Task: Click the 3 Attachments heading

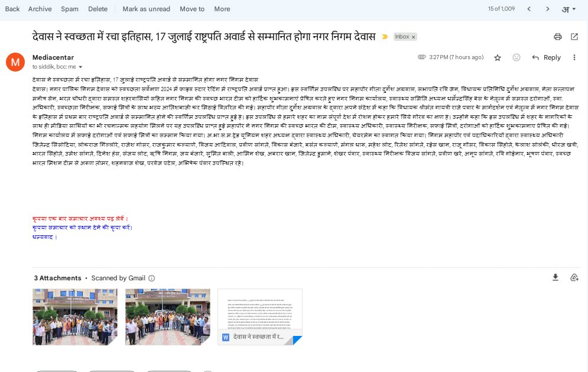Action: (x=58, y=278)
